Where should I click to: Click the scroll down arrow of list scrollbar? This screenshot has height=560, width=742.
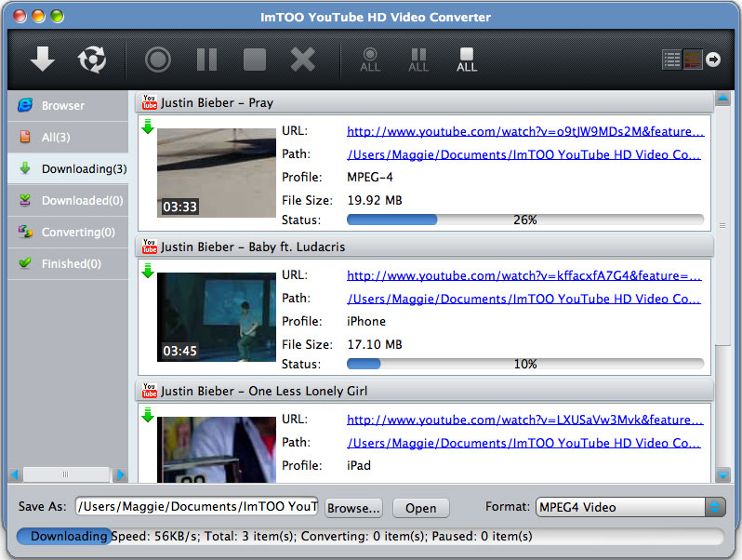pyautogui.click(x=723, y=474)
